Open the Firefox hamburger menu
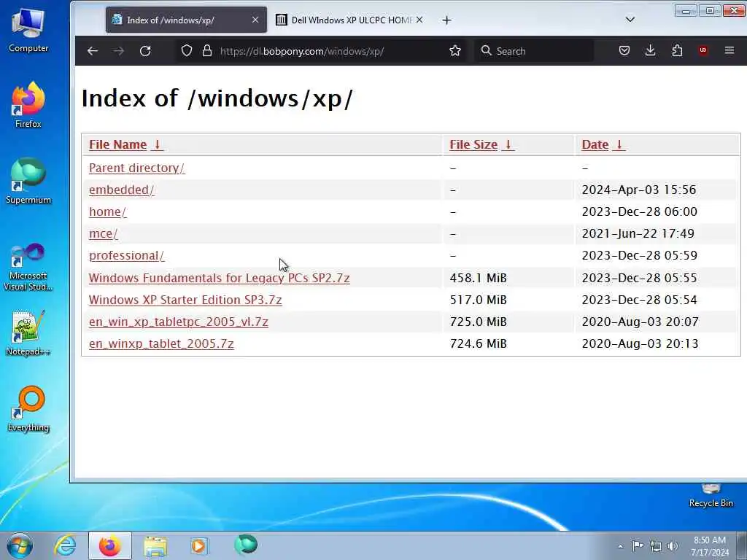Image resolution: width=747 pixels, height=560 pixels. [729, 50]
